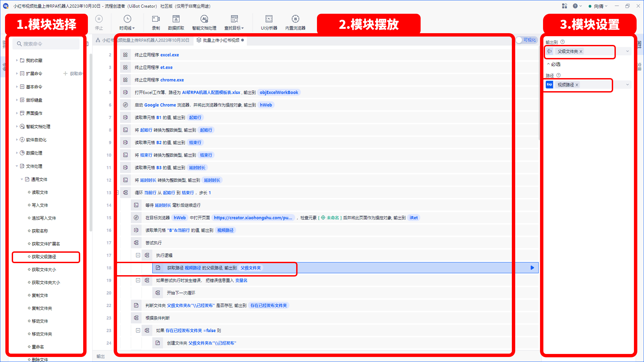Select 写入文件 command
The image size is (644, 362).
(x=40, y=205)
